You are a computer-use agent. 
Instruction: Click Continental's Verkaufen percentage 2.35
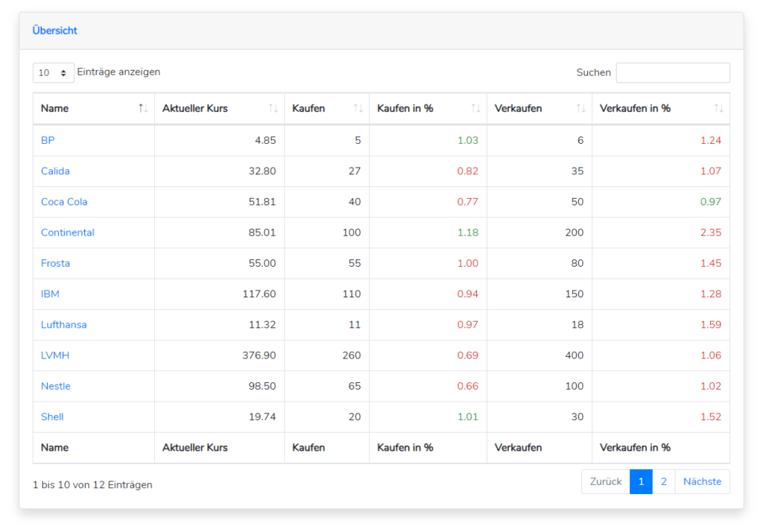pos(711,232)
